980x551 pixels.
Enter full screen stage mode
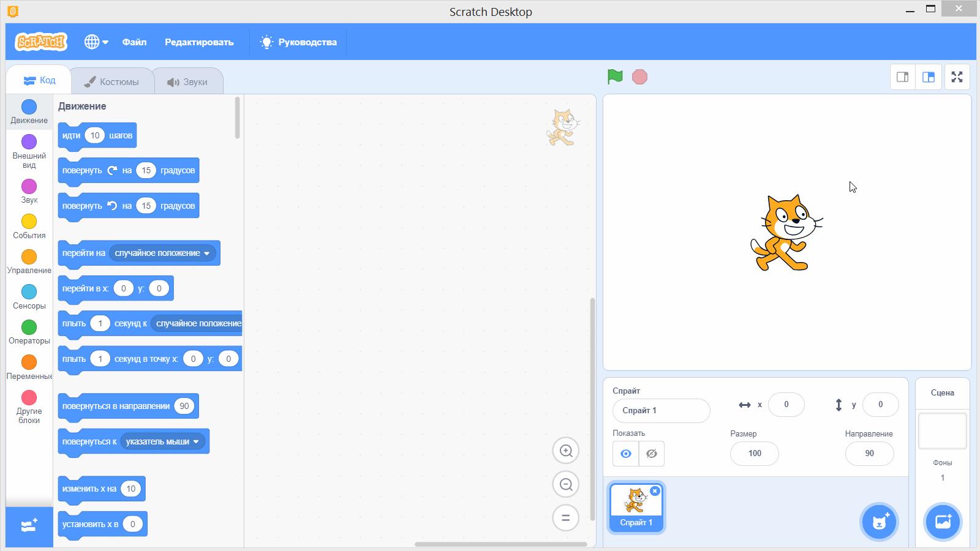pos(957,77)
